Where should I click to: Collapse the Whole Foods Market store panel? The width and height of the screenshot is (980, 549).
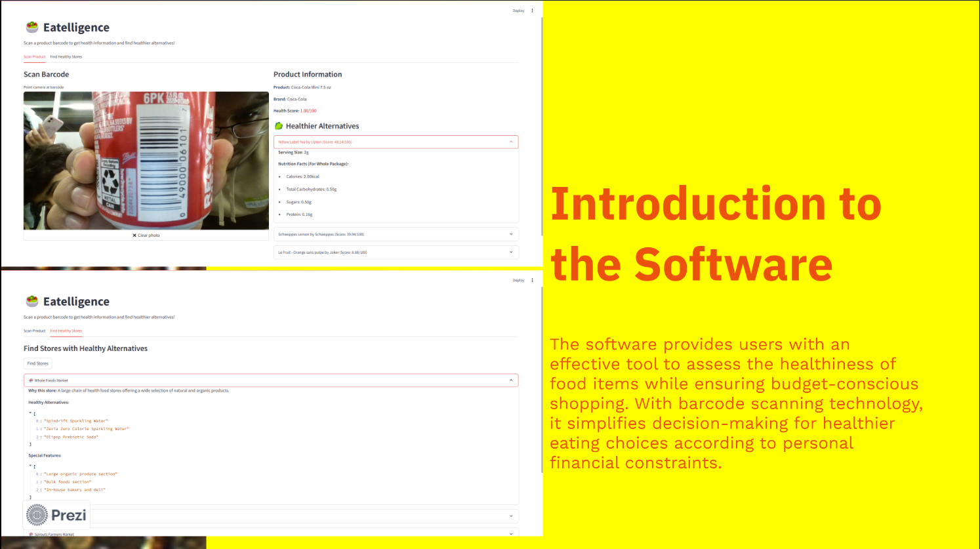point(271,380)
